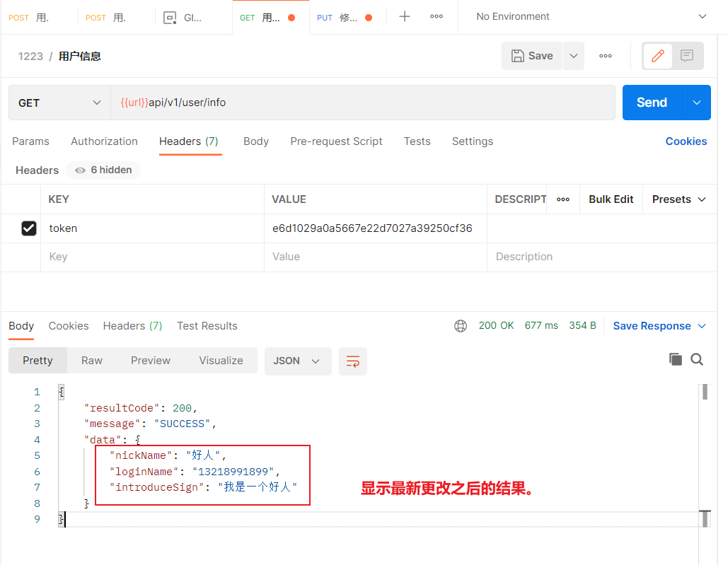728x565 pixels.
Task: Open the comments icon
Action: click(x=687, y=56)
